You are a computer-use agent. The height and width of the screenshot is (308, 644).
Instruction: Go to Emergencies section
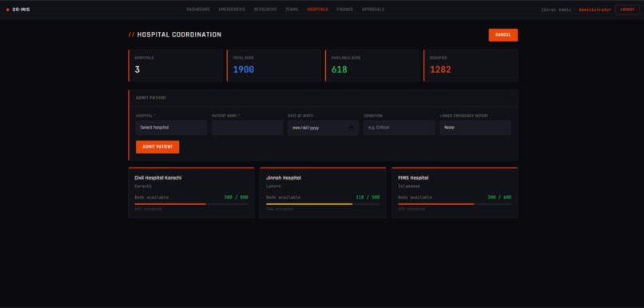pos(232,10)
